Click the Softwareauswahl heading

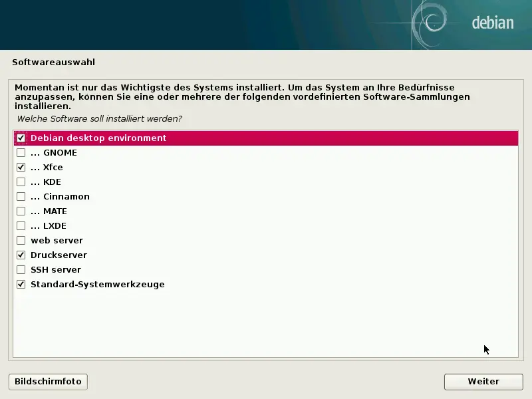point(55,62)
